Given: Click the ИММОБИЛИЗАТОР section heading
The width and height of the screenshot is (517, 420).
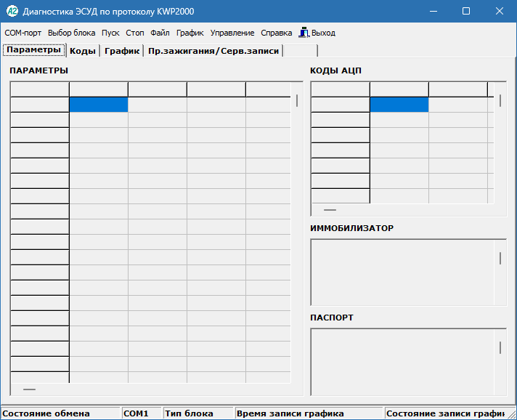Looking at the screenshot, I should pyautogui.click(x=352, y=228).
